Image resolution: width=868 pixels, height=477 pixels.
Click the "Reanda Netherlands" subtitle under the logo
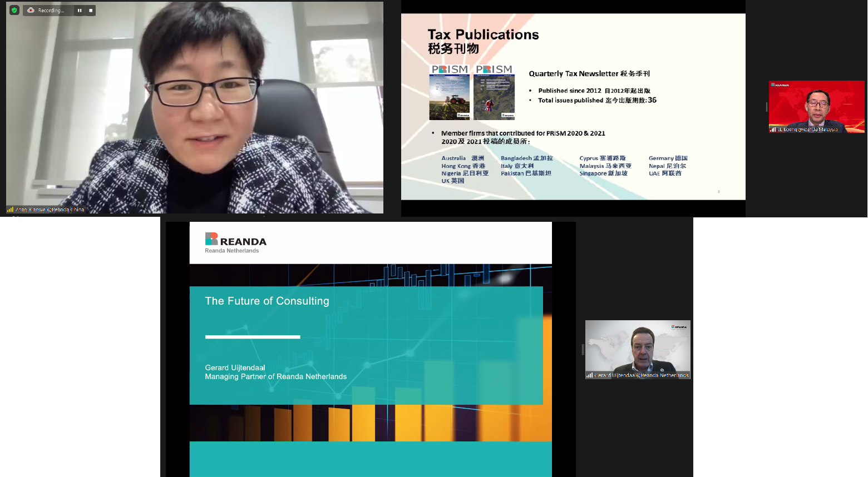click(232, 251)
